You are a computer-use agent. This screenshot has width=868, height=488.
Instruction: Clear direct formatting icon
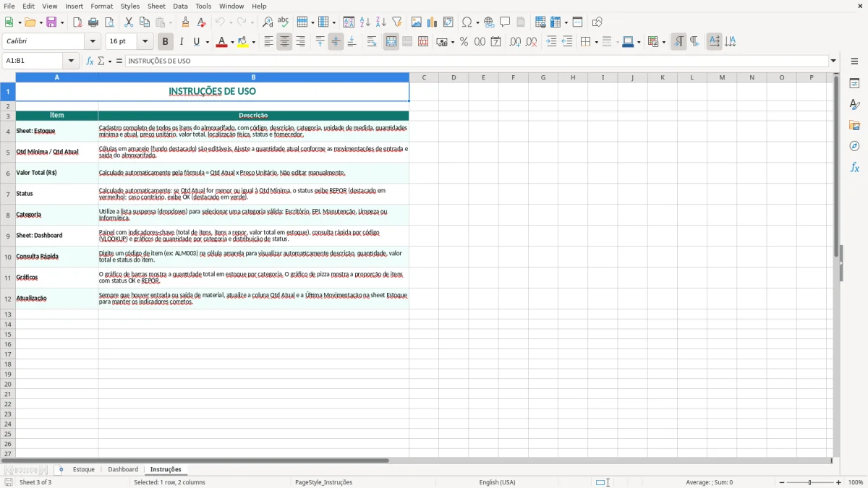tap(202, 22)
